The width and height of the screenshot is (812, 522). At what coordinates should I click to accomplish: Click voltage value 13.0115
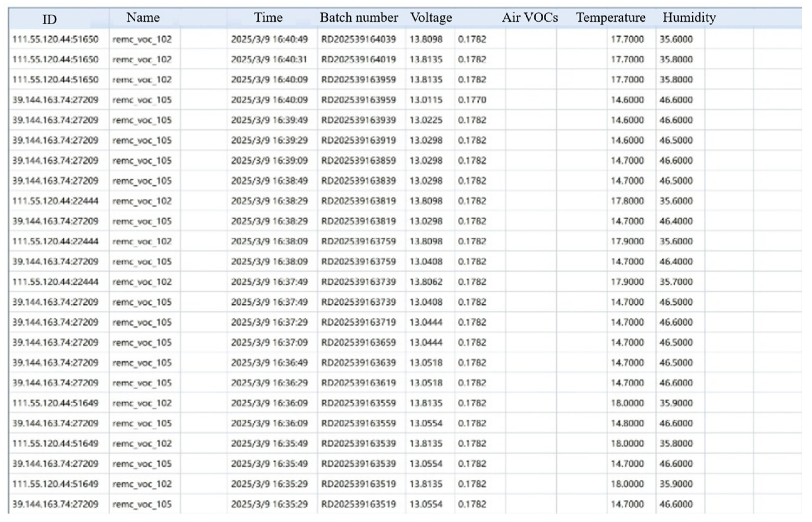tap(426, 100)
